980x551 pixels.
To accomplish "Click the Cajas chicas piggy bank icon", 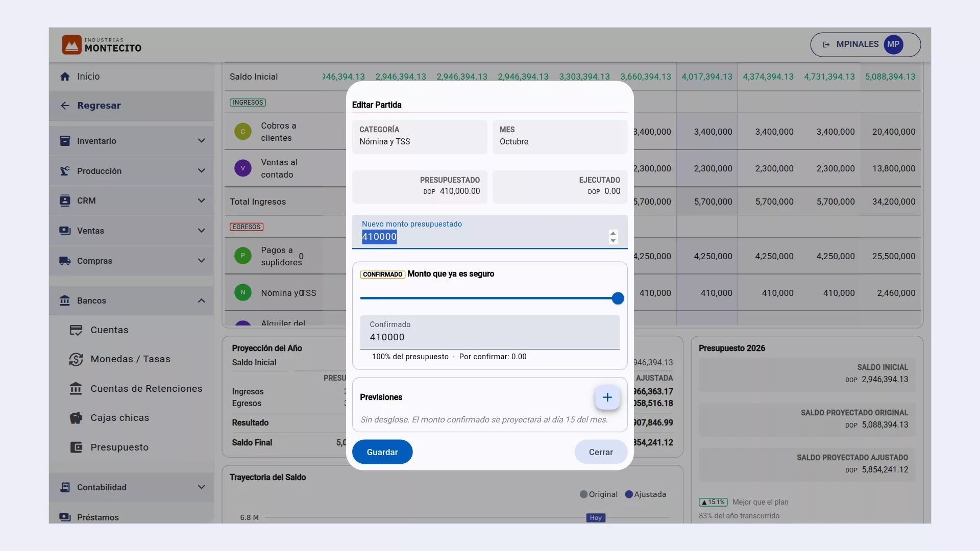I will [x=76, y=418].
